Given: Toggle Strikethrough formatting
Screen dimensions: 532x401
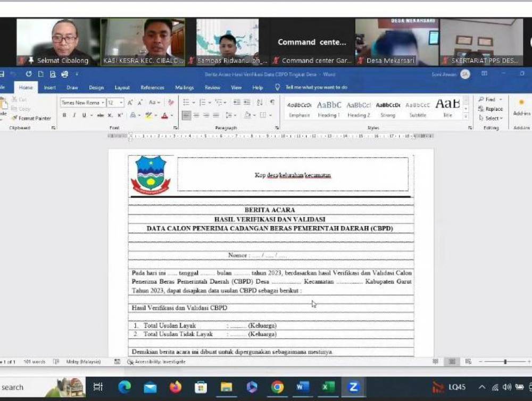Looking at the screenshot, I should click(101, 115).
